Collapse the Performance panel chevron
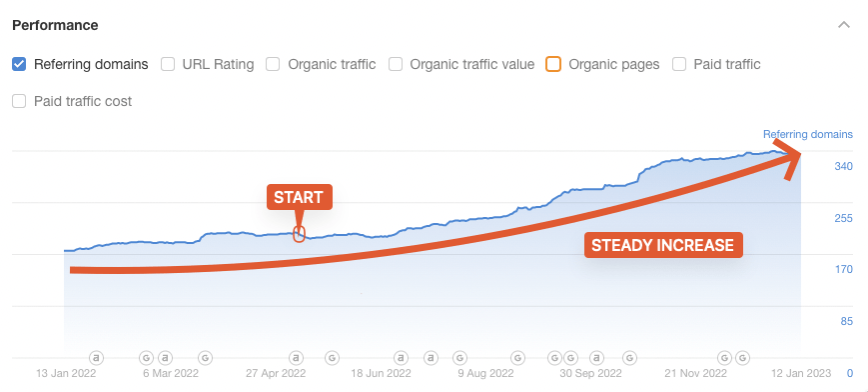This screenshot has width=868, height=392. [844, 25]
